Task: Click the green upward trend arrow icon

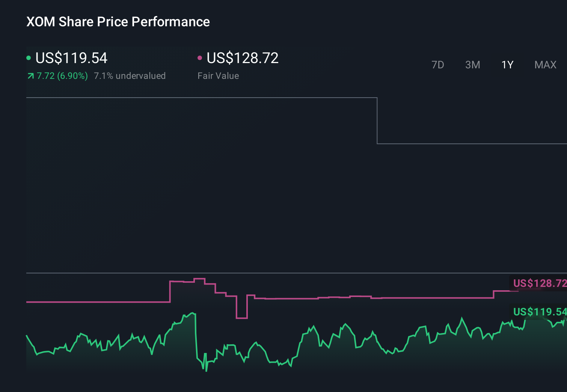Action: tap(30, 75)
